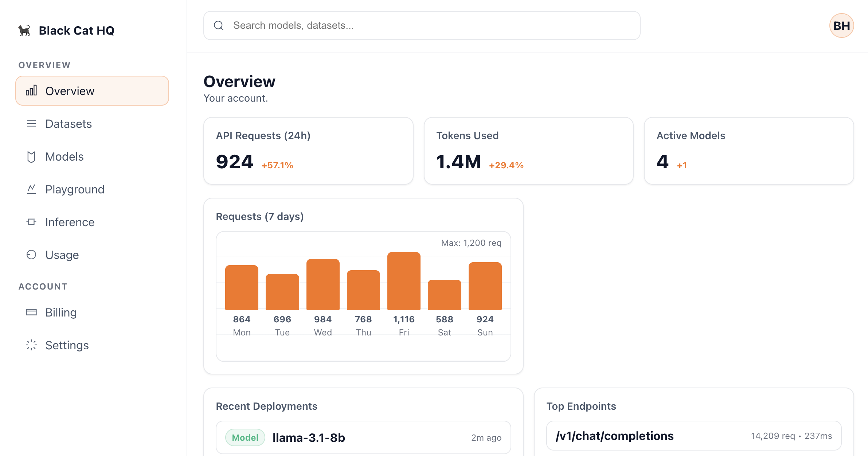
Task: Click the Usage circle icon
Action: tap(31, 255)
